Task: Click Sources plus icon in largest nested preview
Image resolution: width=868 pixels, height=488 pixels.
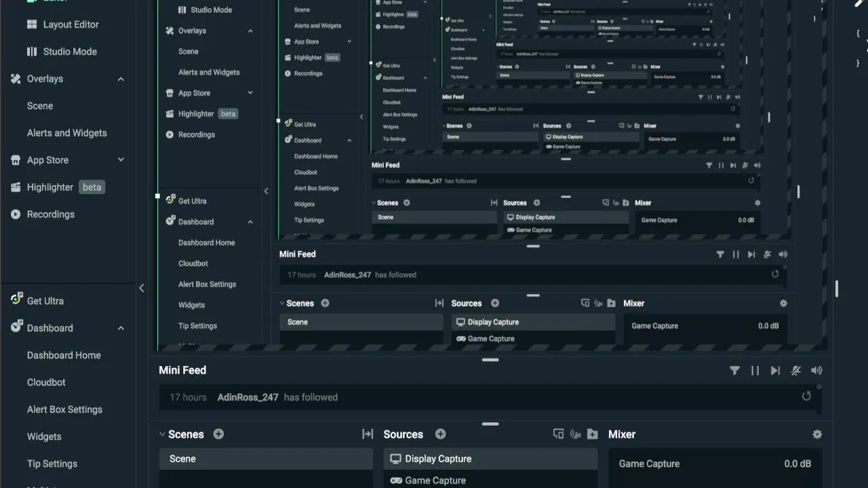Action: pyautogui.click(x=495, y=303)
